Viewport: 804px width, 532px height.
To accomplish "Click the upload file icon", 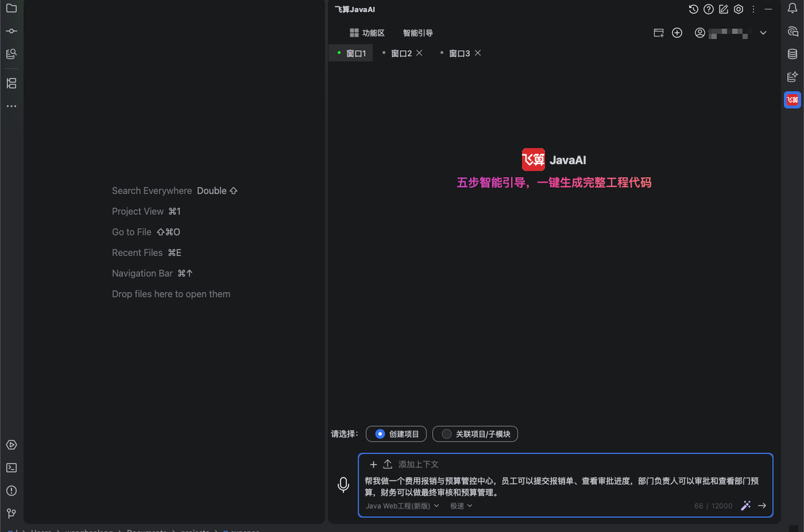I will pyautogui.click(x=388, y=464).
